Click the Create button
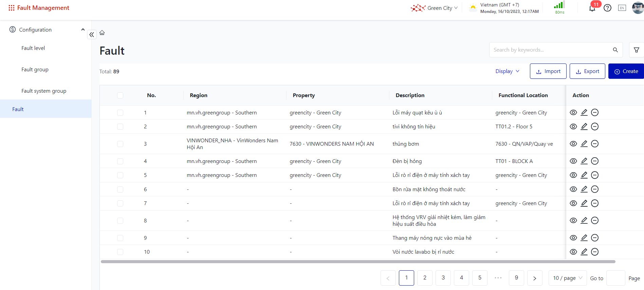Image resolution: width=644 pixels, height=290 pixels. pos(626,71)
